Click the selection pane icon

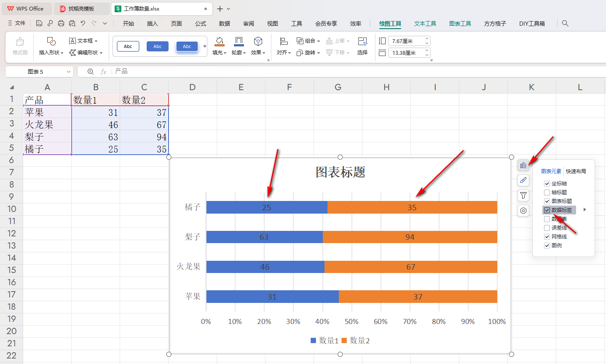coord(362,41)
